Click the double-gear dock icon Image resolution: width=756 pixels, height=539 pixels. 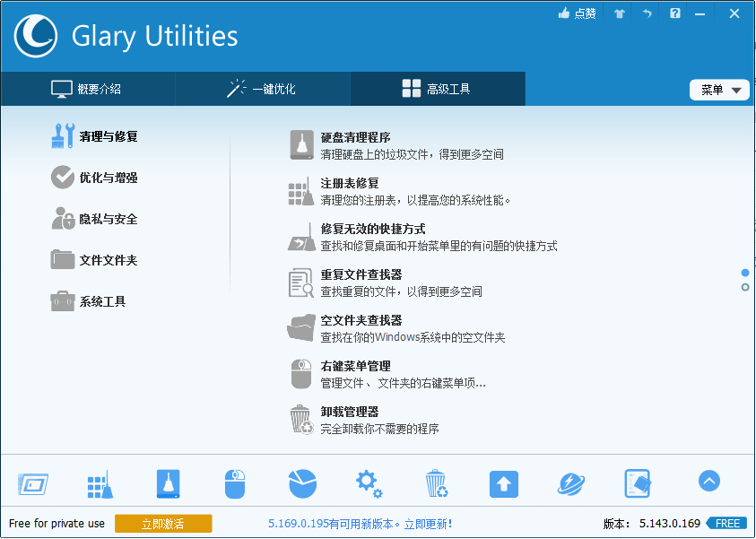[369, 484]
